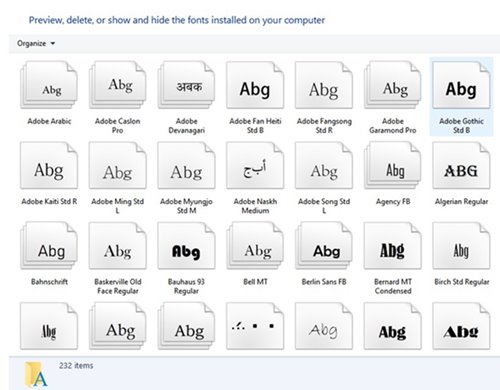Image resolution: width=500 pixels, height=390 pixels.
Task: Click the Organize dropdown arrow
Action: [53, 44]
